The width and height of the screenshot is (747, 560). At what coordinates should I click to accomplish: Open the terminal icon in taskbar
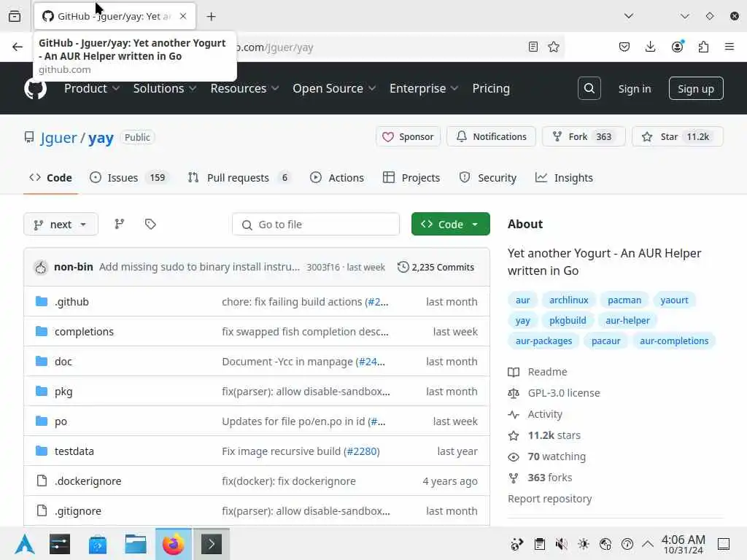click(x=212, y=544)
